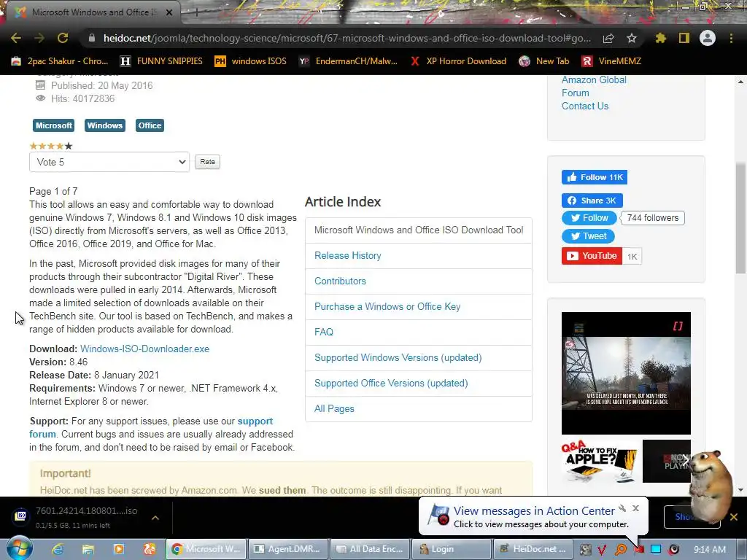Open Contributors in Article Index
Screen dimensions: 747x560
(340, 281)
